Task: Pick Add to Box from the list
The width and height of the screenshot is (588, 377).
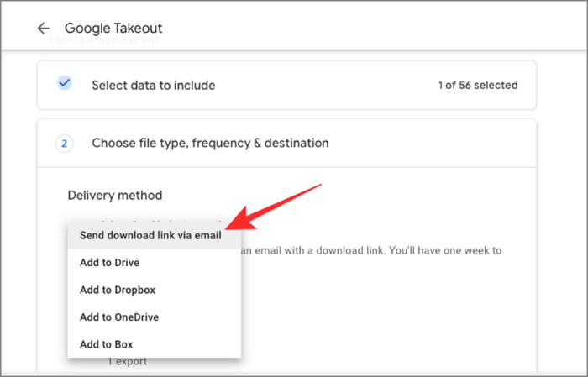Action: [x=154, y=344]
